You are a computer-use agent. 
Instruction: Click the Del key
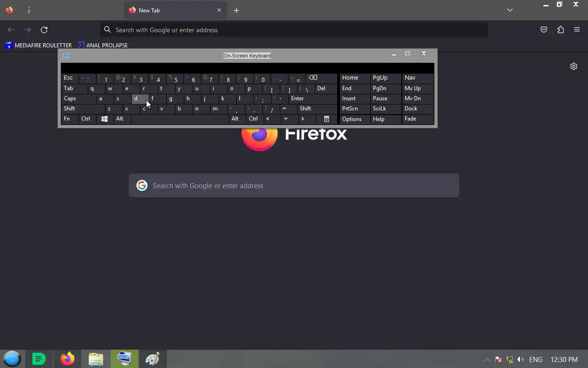pos(326,88)
